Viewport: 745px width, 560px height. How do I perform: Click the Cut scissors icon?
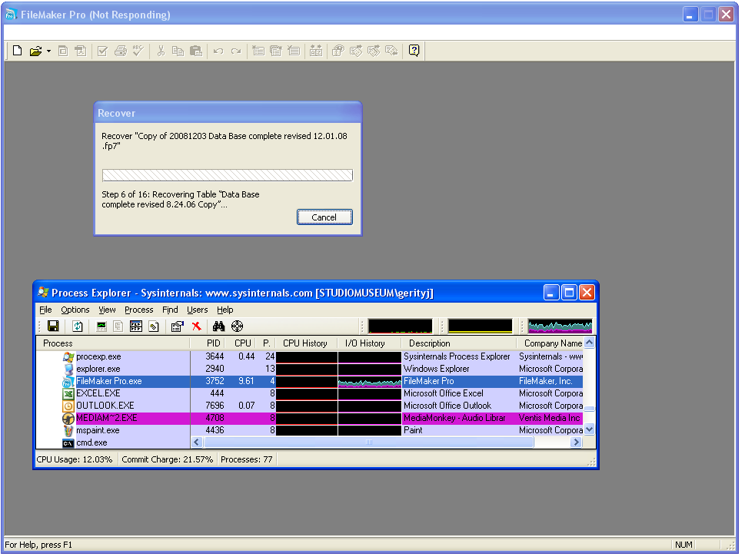click(x=161, y=51)
